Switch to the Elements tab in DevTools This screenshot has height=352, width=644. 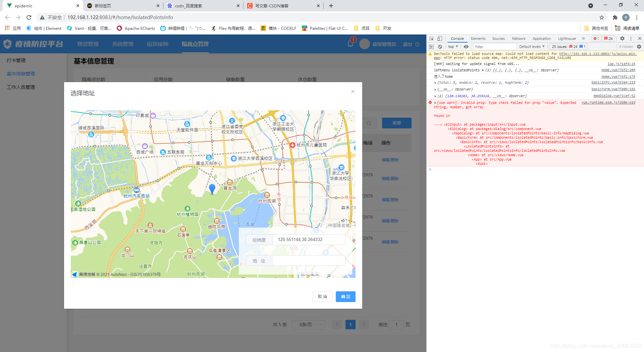[478, 39]
